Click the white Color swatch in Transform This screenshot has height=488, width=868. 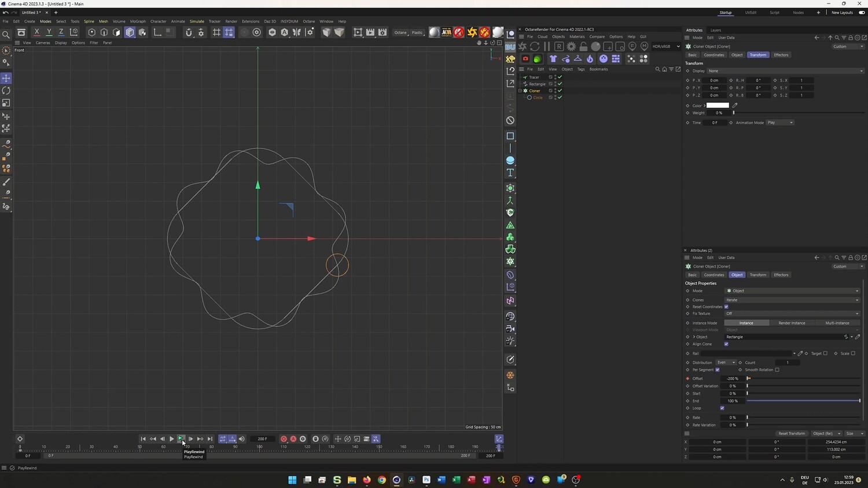(718, 105)
